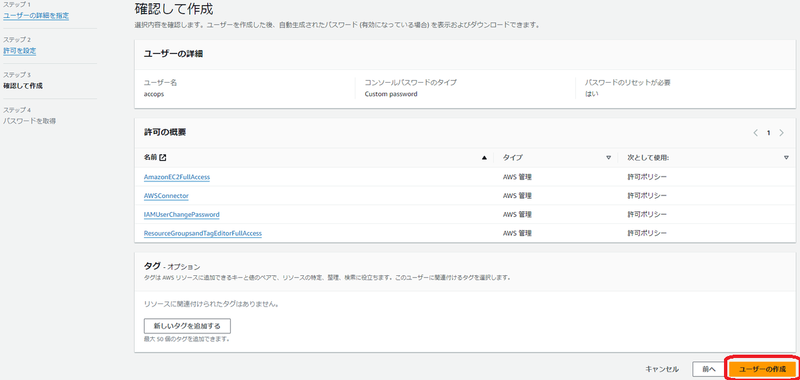Click the ユーザーの作成 button
The image size is (800, 380).
(762, 369)
